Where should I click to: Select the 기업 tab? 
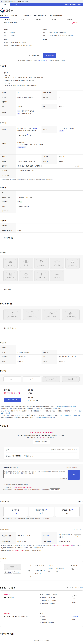[x=16, y=4]
